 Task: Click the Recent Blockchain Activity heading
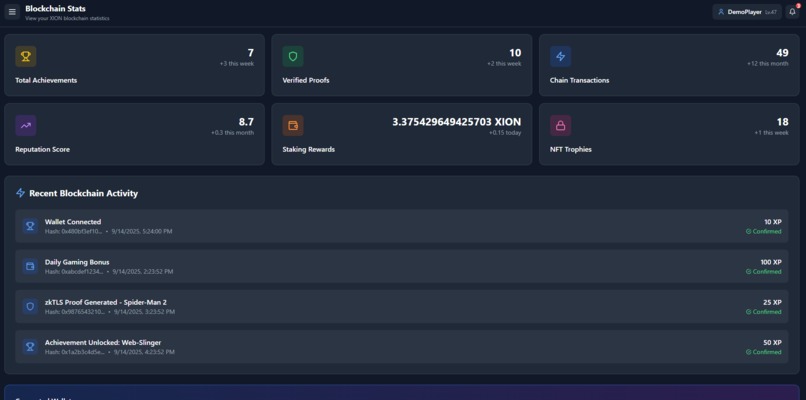83,193
